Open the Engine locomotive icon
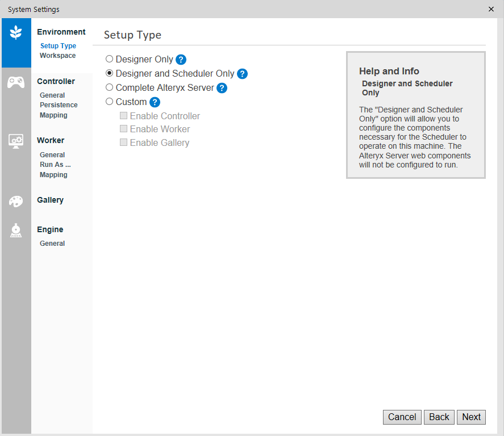This screenshot has width=504, height=436. coord(16,230)
